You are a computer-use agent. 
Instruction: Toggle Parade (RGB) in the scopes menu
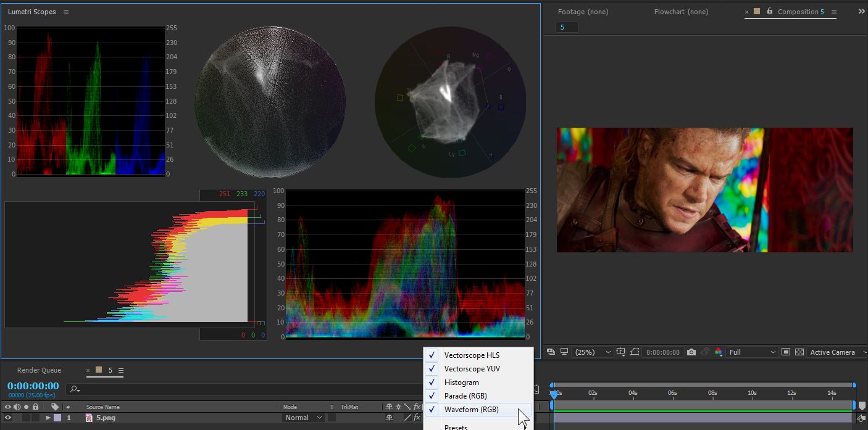pyautogui.click(x=478, y=396)
